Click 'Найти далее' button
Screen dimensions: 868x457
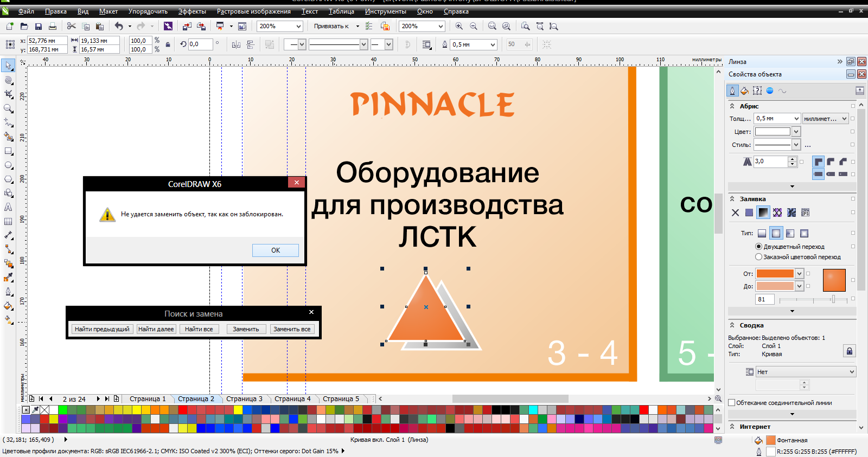coord(156,329)
